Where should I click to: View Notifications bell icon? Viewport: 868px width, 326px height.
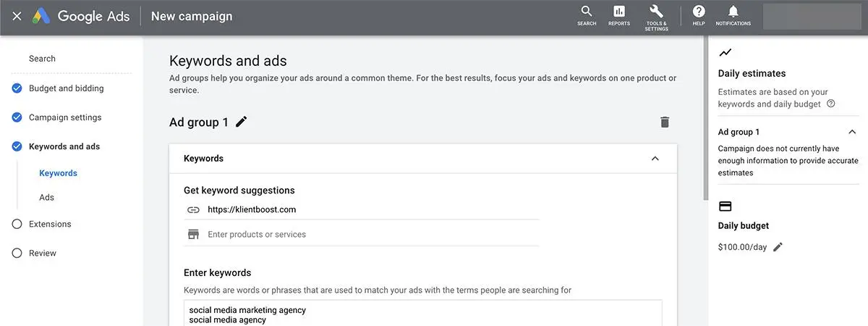tap(733, 12)
